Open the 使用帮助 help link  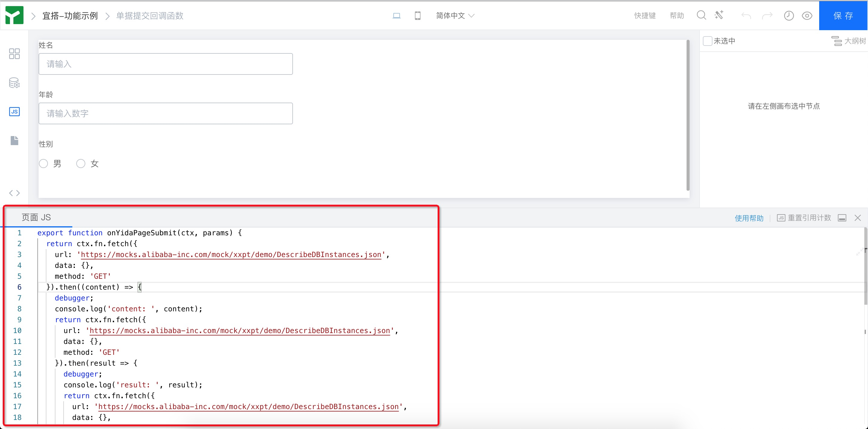(x=749, y=218)
